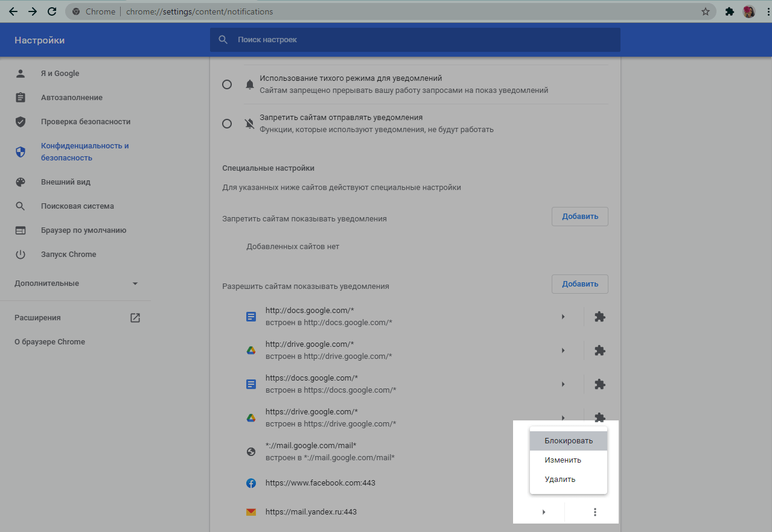The width and height of the screenshot is (772, 532).
Task: Go back to the previous page
Action: click(13, 11)
